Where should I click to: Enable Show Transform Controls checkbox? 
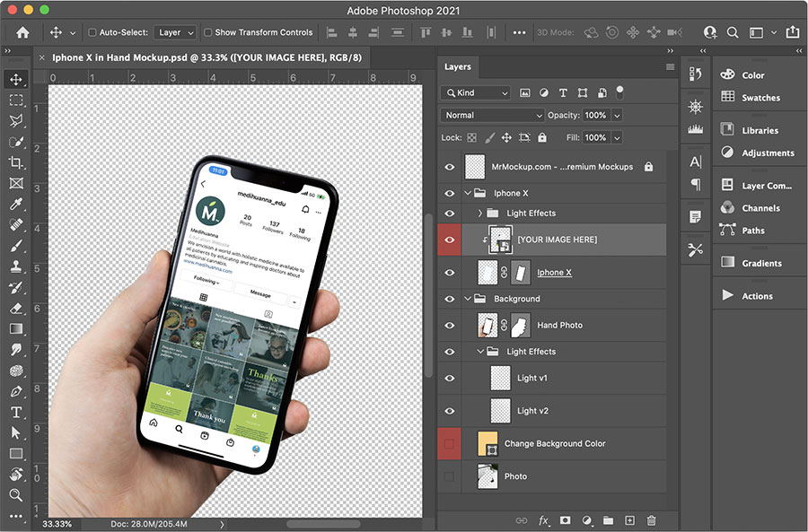pos(207,32)
